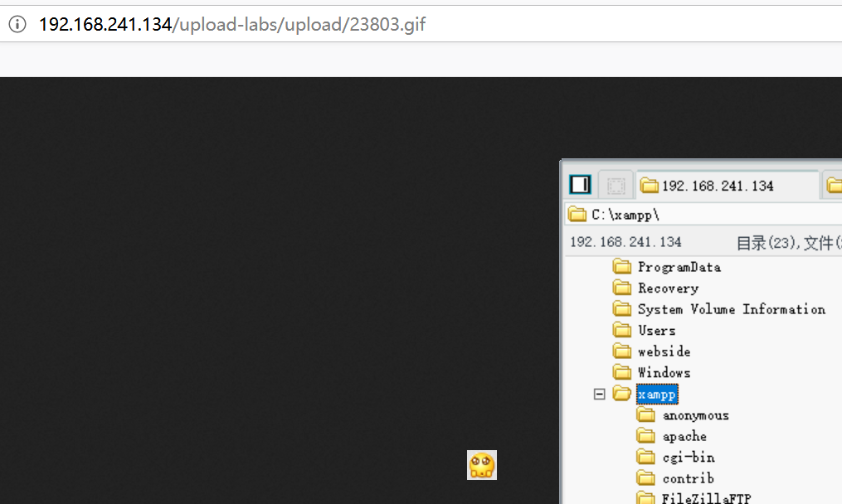Image resolution: width=842 pixels, height=504 pixels.
Task: Select the ProgramData folder
Action: [679, 267]
